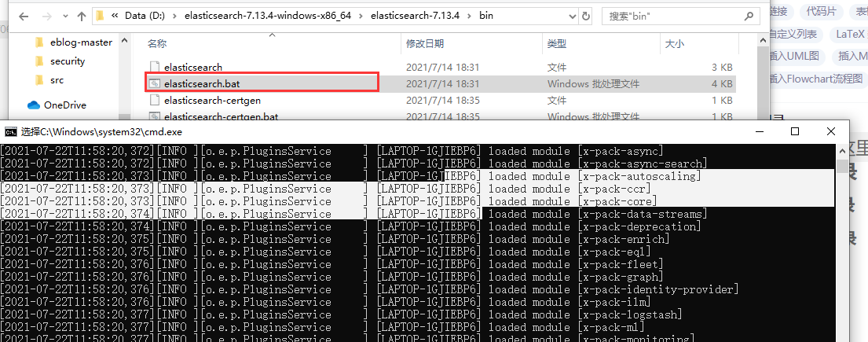Select elasticsearch.bat file

(202, 83)
